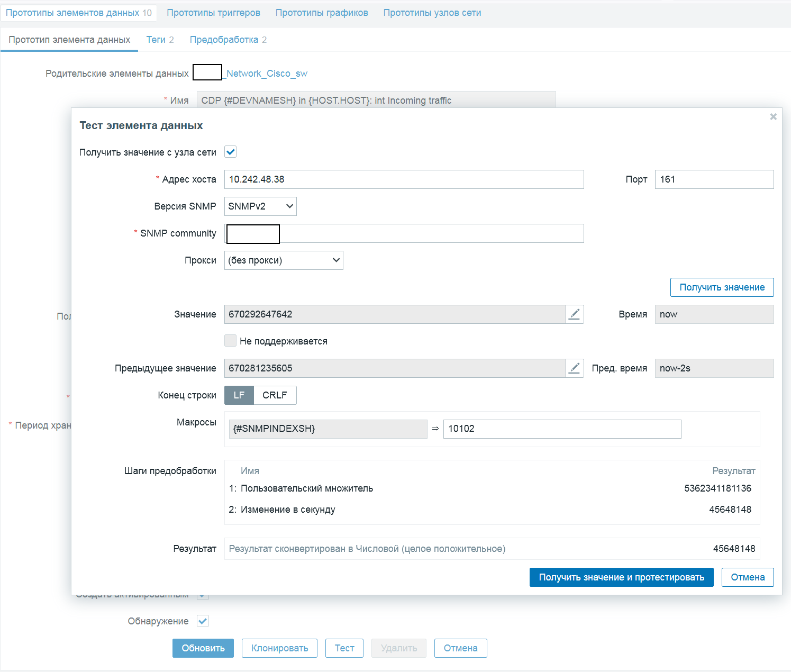Select CRLF line ending option

pyautogui.click(x=275, y=395)
